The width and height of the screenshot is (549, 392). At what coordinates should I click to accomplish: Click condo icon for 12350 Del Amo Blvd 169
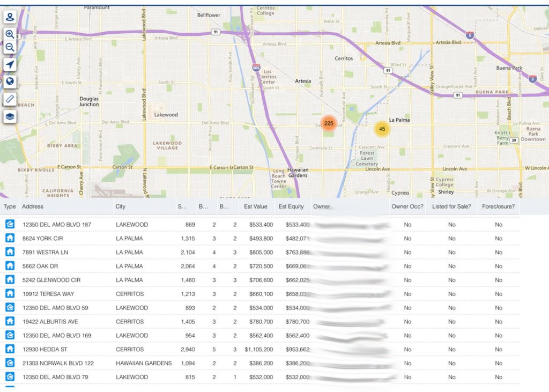10,335
